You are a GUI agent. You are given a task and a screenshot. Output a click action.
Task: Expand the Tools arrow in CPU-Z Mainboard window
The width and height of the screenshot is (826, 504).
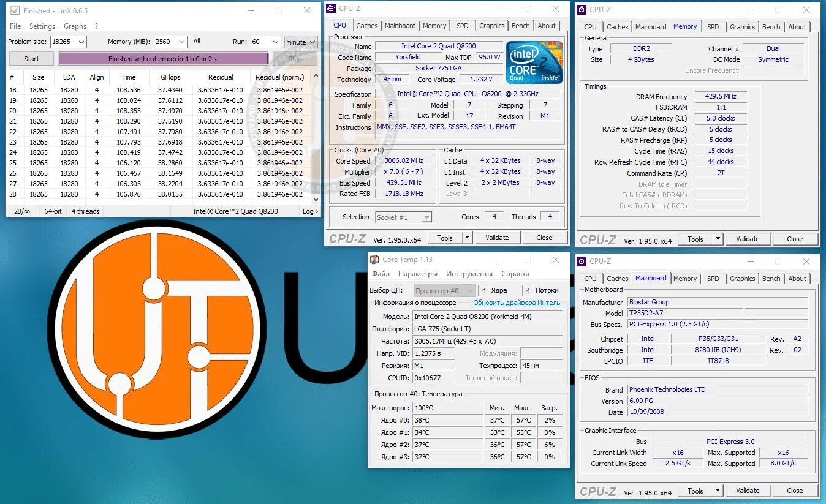pyautogui.click(x=717, y=491)
